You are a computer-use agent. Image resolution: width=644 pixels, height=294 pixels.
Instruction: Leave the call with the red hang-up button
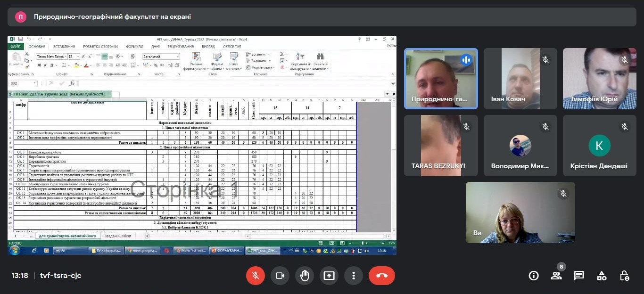[x=382, y=276]
